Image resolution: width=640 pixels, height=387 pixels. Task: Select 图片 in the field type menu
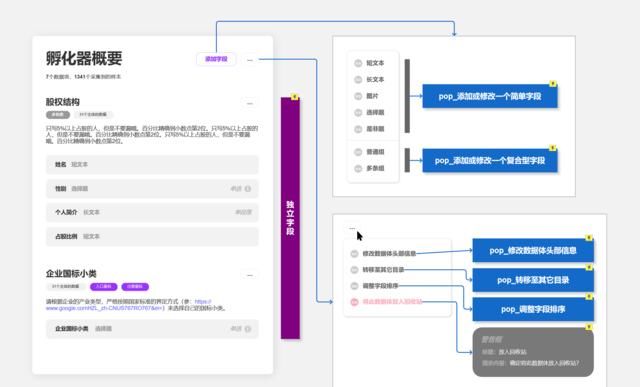click(x=372, y=96)
